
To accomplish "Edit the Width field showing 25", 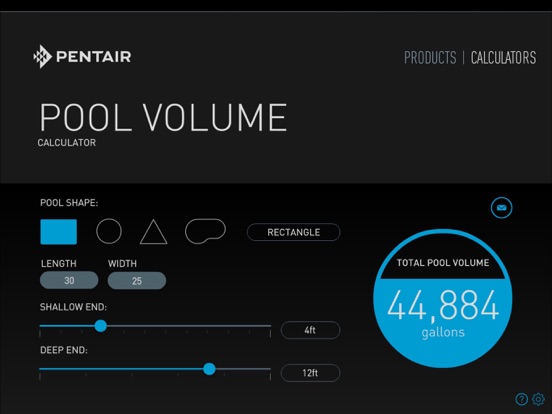I will tap(137, 281).
